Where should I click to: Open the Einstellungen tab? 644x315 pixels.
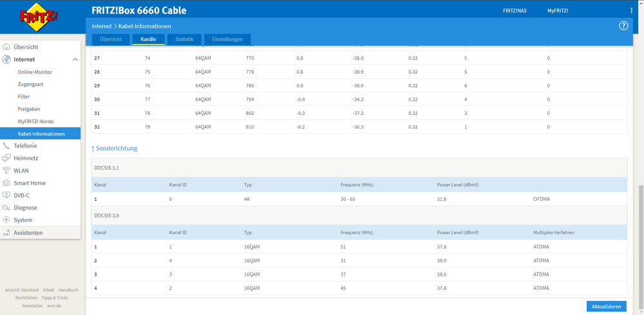tap(227, 39)
